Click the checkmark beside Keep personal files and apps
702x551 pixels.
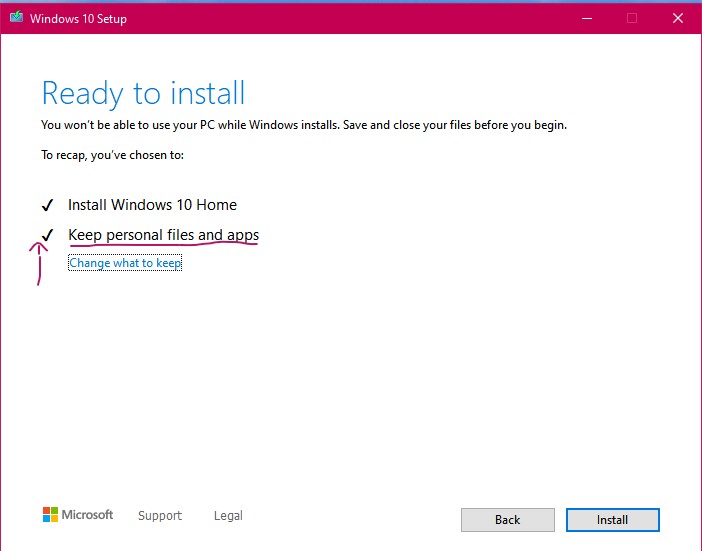pos(47,235)
